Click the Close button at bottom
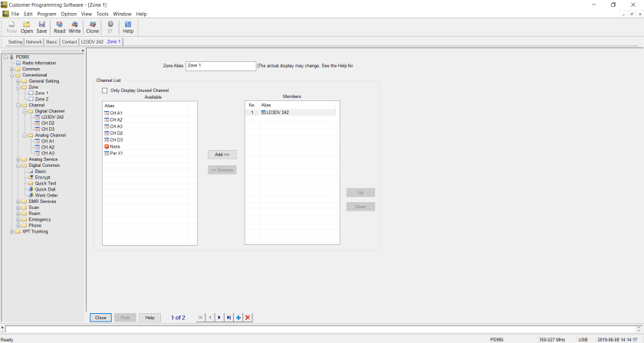 100,317
